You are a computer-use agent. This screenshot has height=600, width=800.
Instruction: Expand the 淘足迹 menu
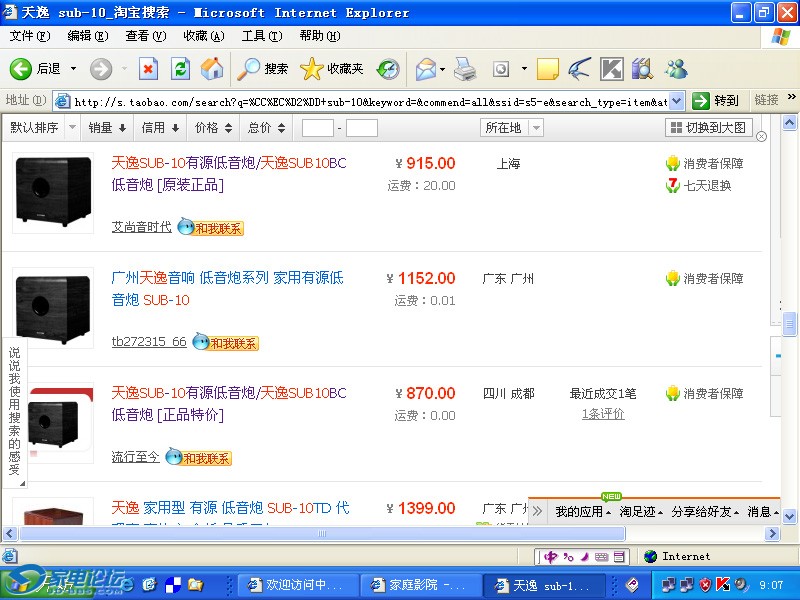(x=641, y=511)
